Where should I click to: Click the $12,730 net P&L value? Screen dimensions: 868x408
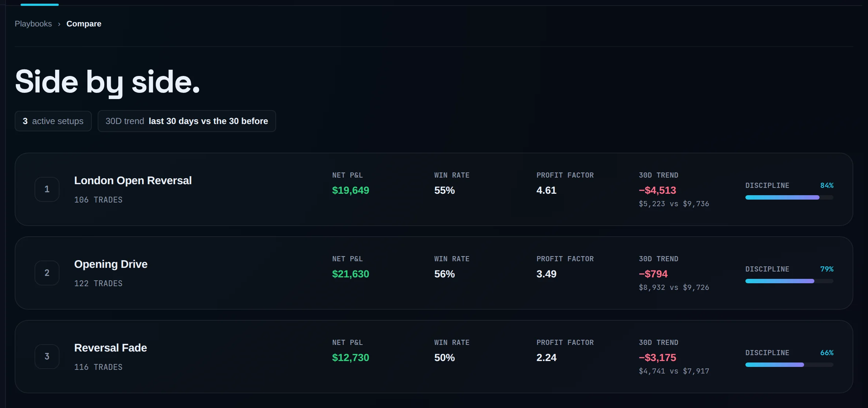351,358
